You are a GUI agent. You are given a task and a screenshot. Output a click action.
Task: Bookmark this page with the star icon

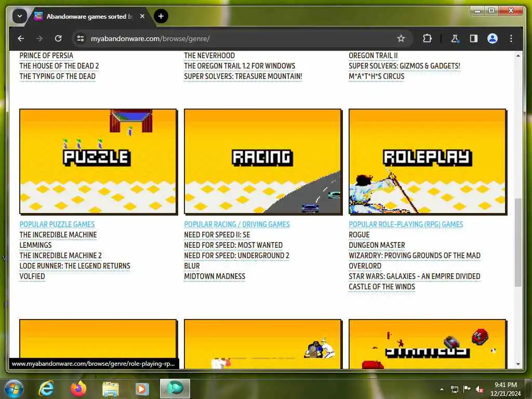[401, 38]
